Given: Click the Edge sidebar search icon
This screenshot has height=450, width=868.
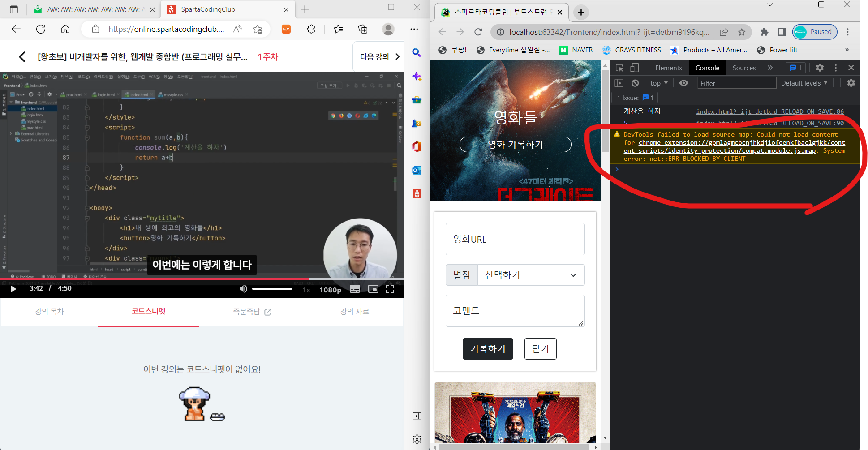Looking at the screenshot, I should click(x=417, y=53).
